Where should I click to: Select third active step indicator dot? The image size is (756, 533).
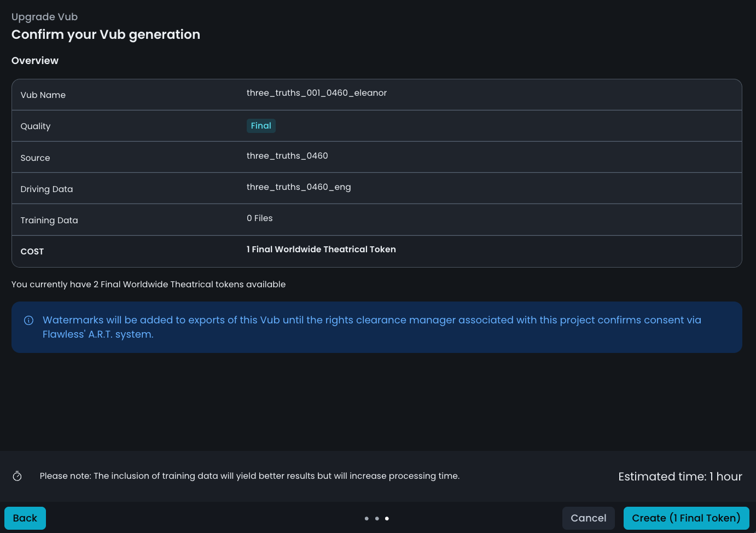(387, 518)
